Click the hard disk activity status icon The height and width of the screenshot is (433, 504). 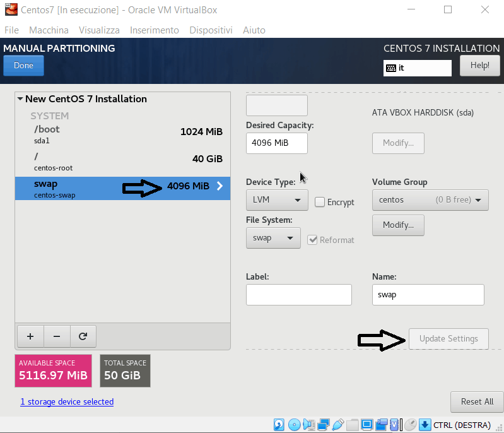[x=279, y=425]
